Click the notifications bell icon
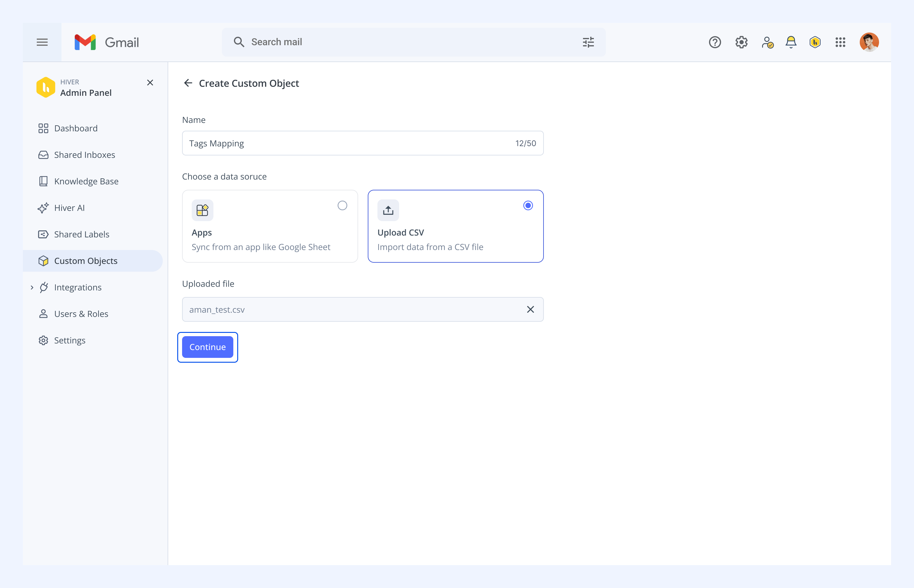 (x=791, y=42)
